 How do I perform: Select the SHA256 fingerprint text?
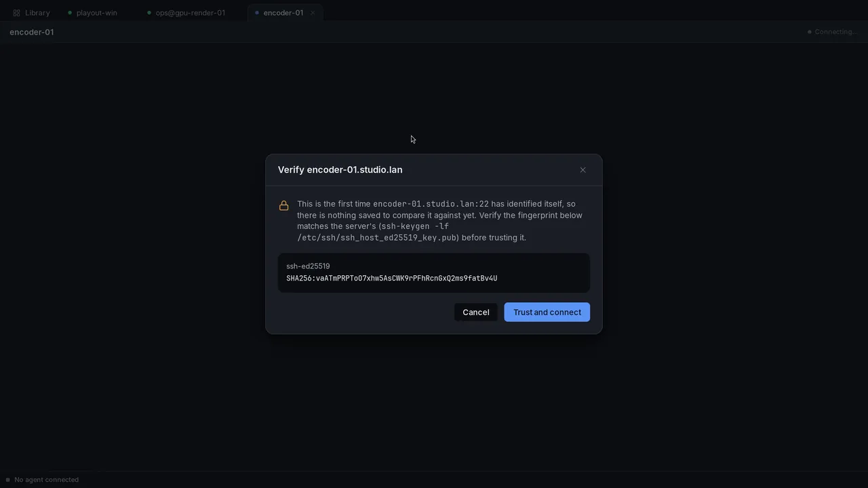pos(392,279)
